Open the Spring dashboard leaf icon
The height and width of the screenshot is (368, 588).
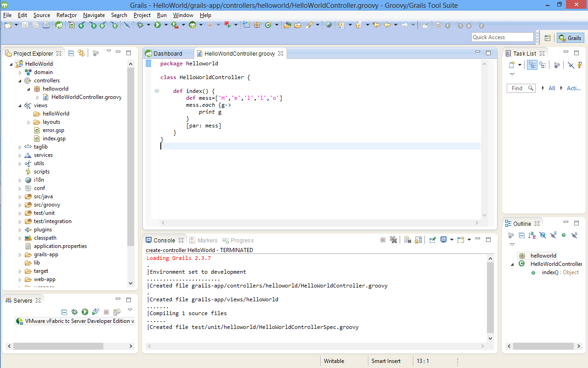point(59,25)
